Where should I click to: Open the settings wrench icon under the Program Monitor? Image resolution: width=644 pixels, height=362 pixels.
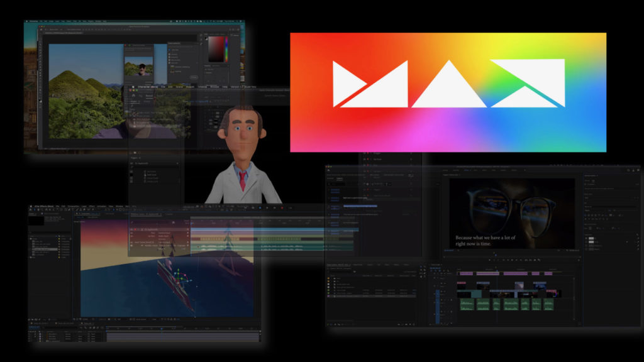tap(538, 260)
